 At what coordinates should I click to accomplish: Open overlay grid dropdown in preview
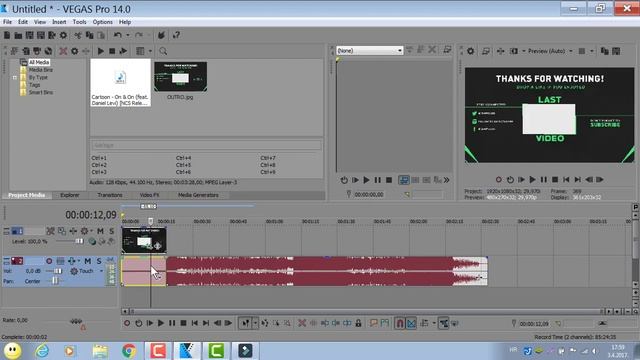[592, 51]
